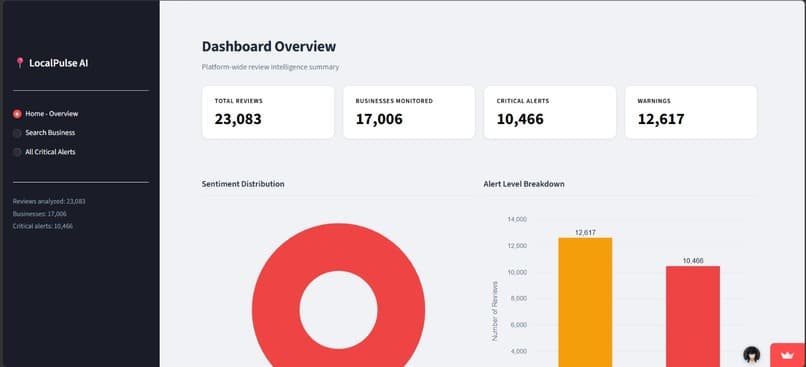Click the Sentiment Distribution section title
806x367 pixels.
pyautogui.click(x=243, y=184)
